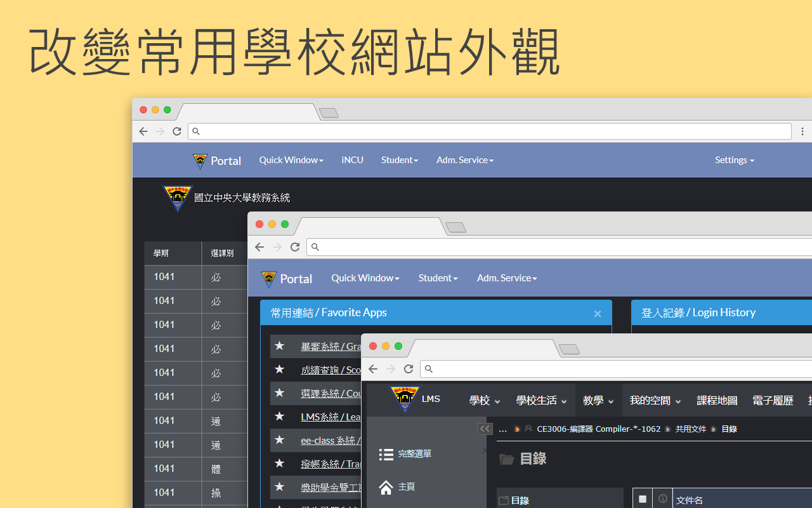The height and width of the screenshot is (508, 812).
Task: Click the 選課別 column header
Action: pyautogui.click(x=225, y=253)
